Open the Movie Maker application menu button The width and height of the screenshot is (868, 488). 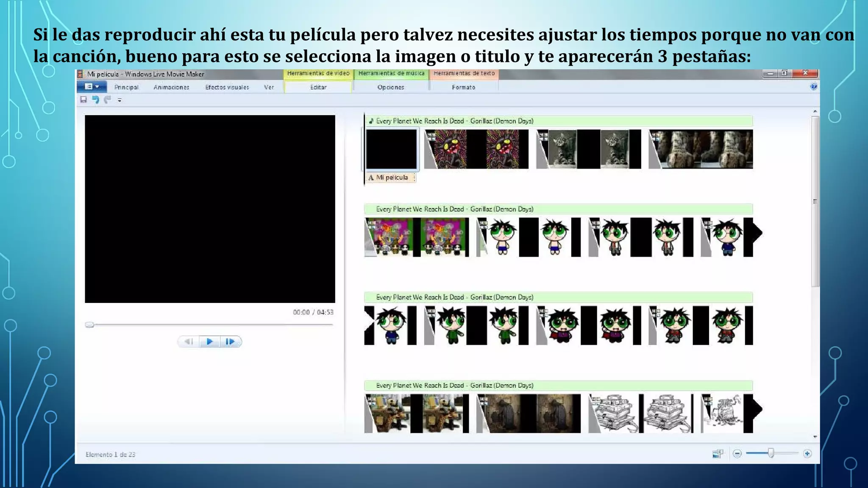coord(92,87)
